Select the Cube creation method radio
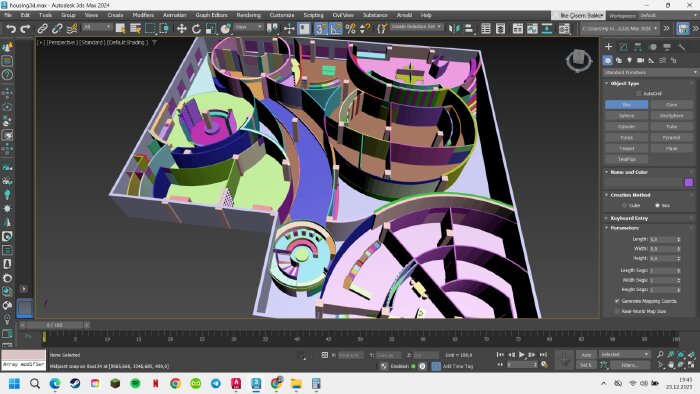700x394 pixels. (624, 206)
